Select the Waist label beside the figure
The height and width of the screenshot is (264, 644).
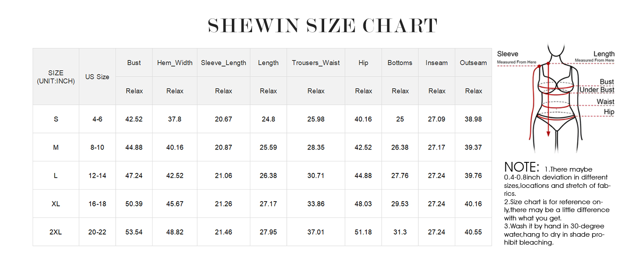point(605,102)
